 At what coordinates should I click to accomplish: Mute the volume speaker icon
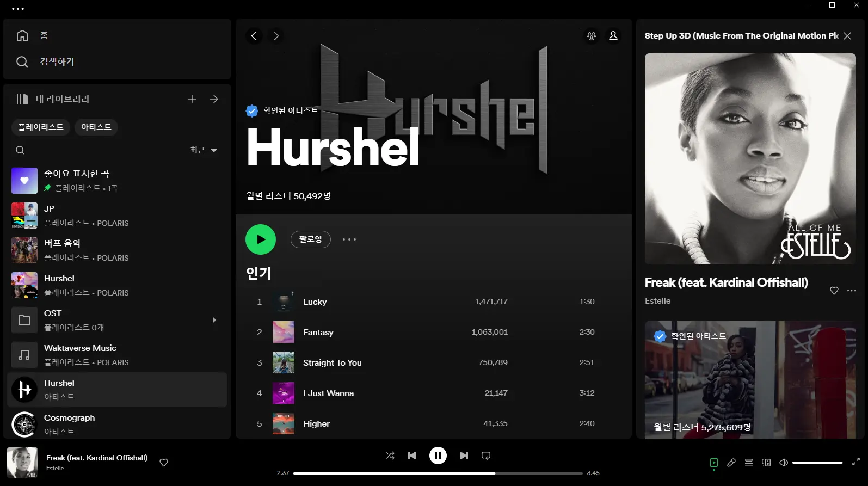click(784, 463)
